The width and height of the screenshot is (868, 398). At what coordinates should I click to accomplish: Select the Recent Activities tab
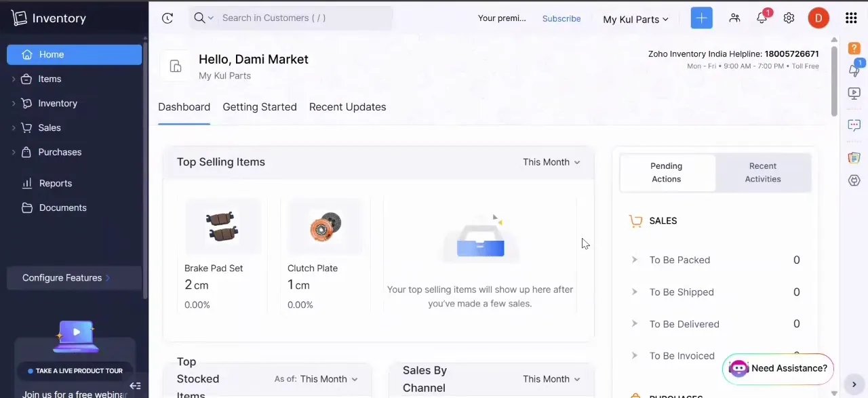(763, 172)
